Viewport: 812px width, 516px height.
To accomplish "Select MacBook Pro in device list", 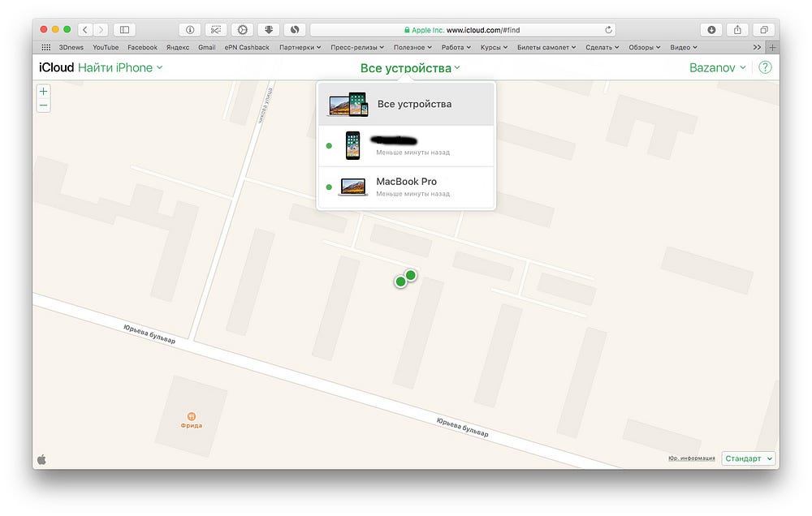I will pos(406,187).
